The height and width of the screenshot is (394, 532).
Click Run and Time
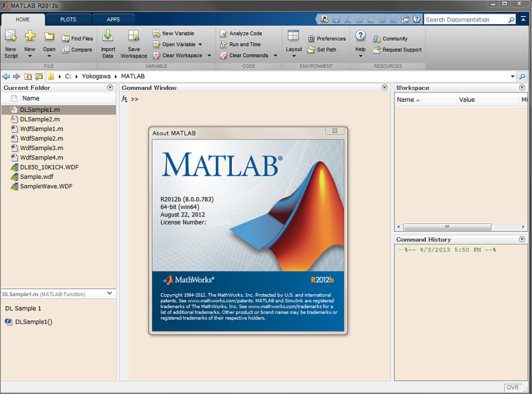pos(241,44)
